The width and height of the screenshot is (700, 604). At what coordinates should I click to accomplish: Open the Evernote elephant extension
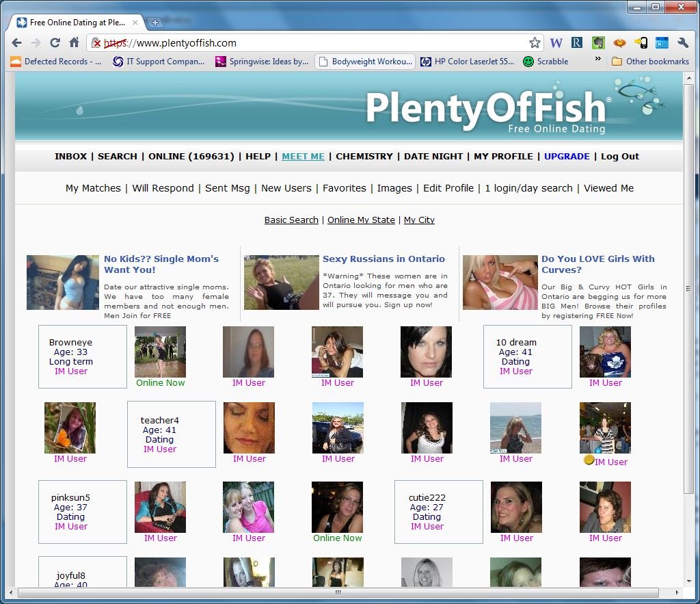tap(597, 43)
